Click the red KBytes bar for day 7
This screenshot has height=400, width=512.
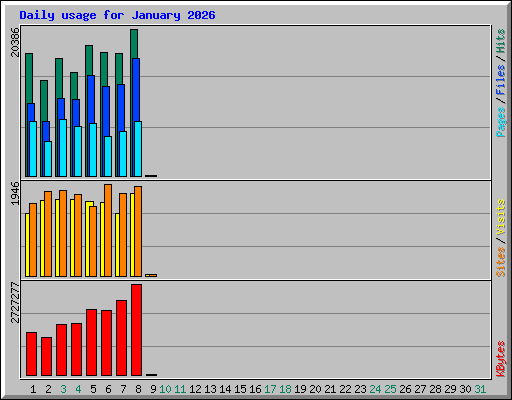coord(121,338)
